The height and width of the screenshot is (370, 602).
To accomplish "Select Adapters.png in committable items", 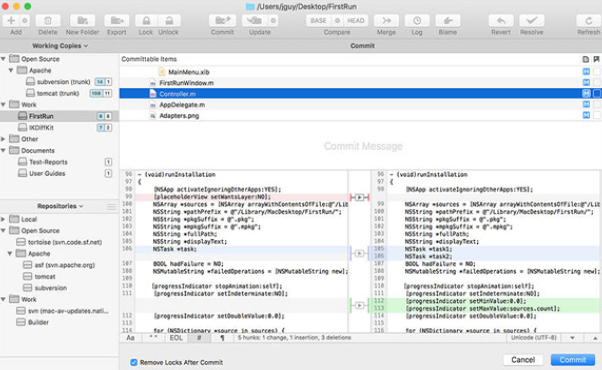I will tap(361, 116).
